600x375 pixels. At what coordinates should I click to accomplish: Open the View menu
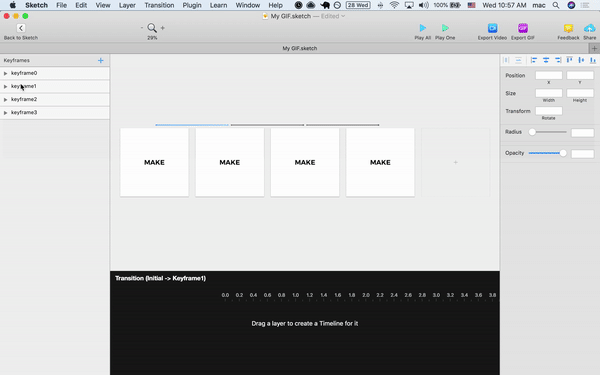tap(103, 5)
